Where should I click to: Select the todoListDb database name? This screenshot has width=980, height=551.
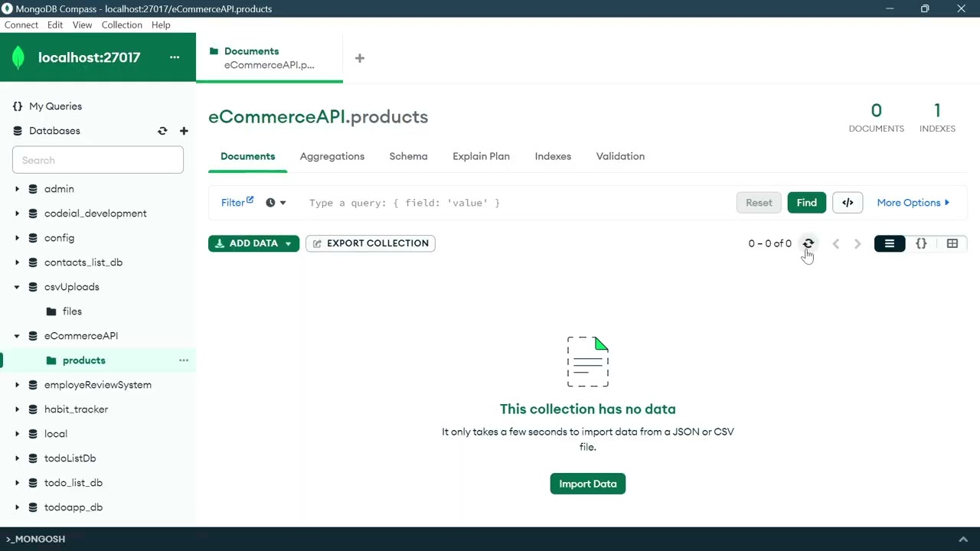click(x=70, y=458)
